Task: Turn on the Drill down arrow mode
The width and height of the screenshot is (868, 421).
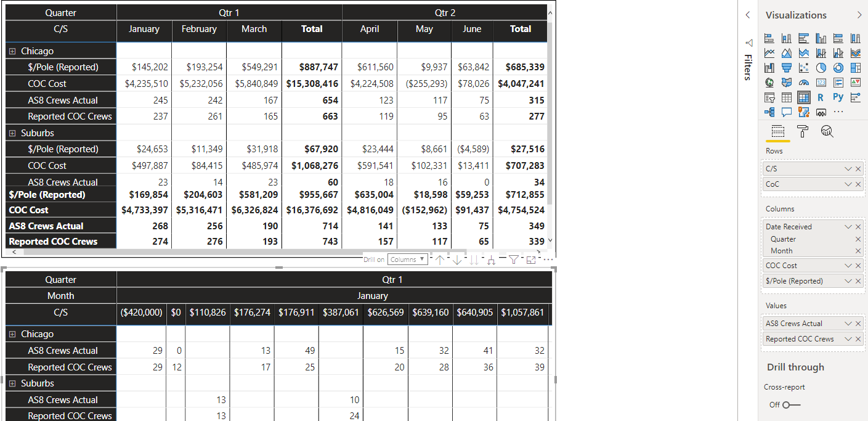Action: click(x=457, y=260)
